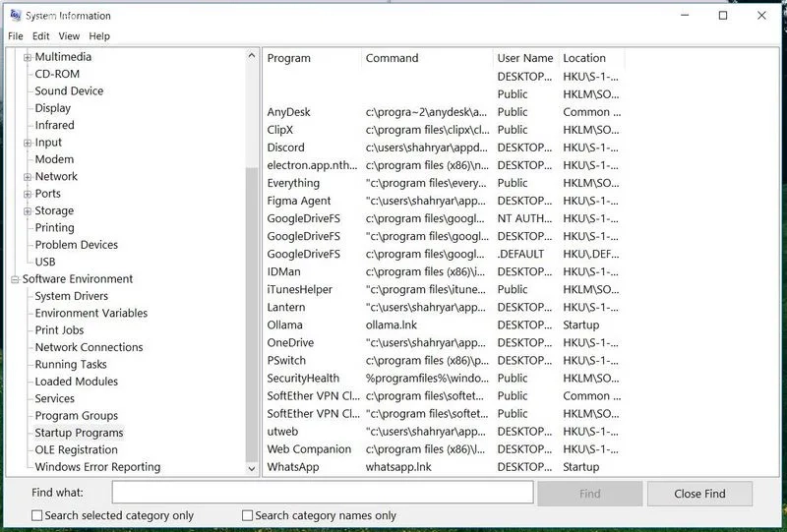Select Services in the tree
The height and width of the screenshot is (532, 787).
[x=55, y=398]
